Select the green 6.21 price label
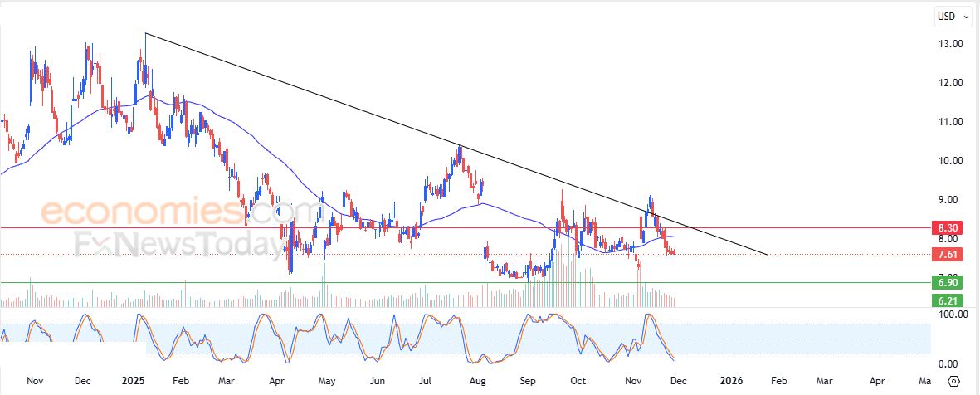The image size is (980, 395). coord(946,301)
